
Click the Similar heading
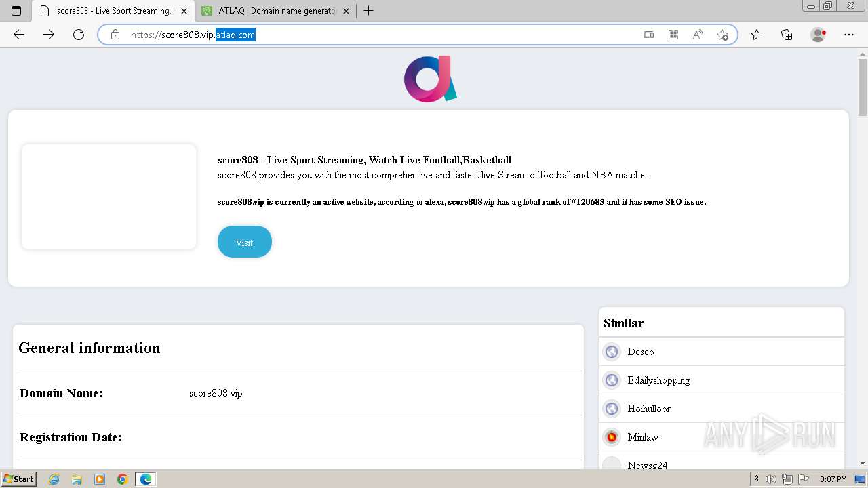coord(623,323)
